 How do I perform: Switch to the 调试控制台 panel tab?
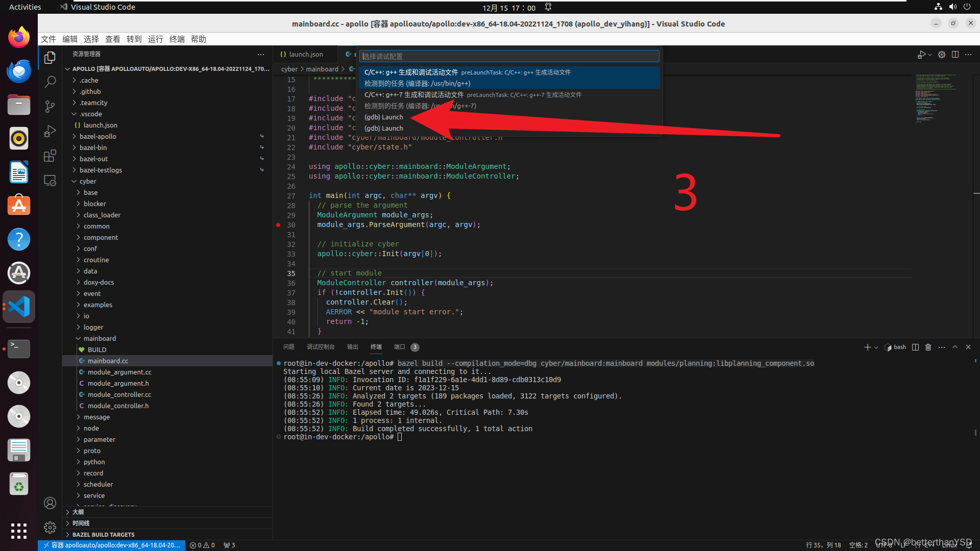pyautogui.click(x=321, y=347)
